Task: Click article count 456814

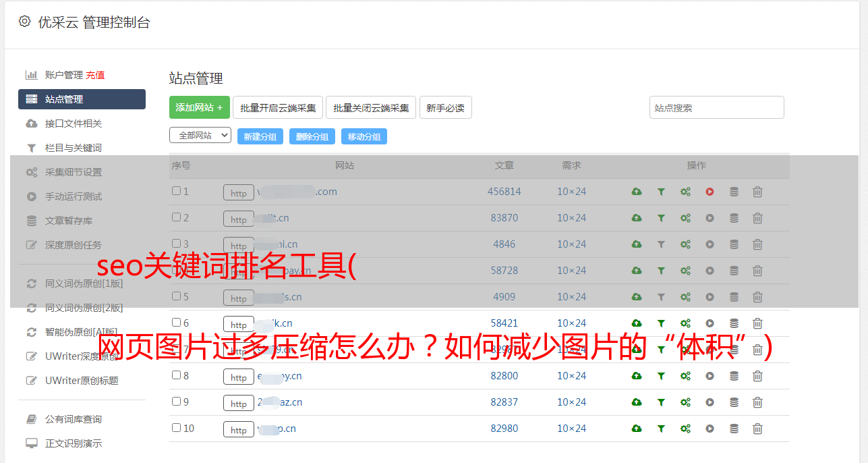Action: point(504,192)
